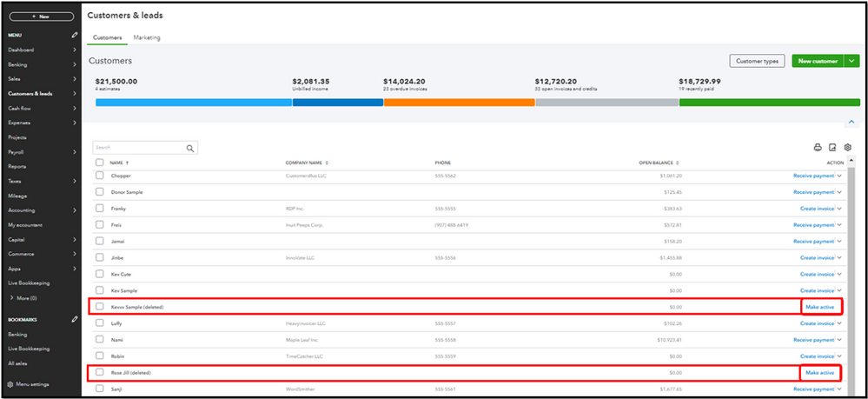Open action dropdown for Nami row
Screen dimensions: 868x399
(839, 340)
